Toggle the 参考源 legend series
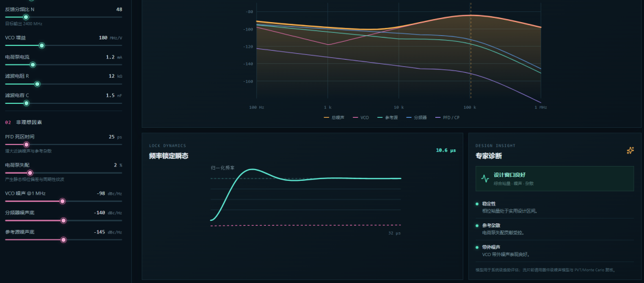The height and width of the screenshot is (283, 644). pos(388,118)
